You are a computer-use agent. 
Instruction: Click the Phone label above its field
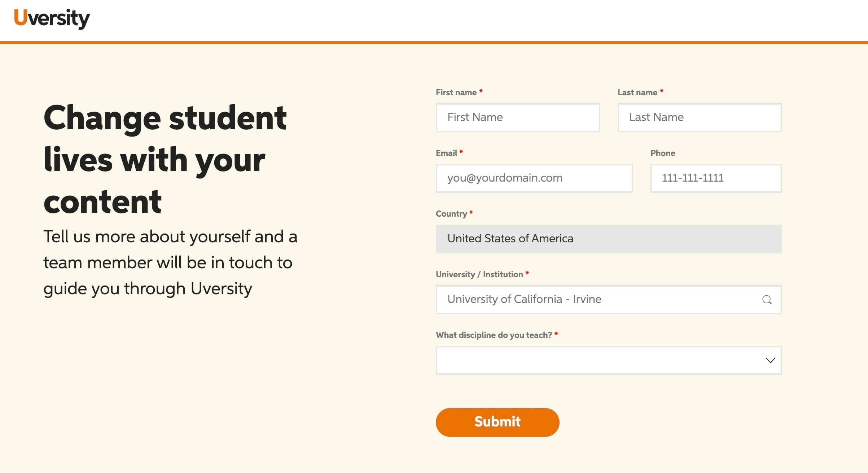tap(663, 153)
